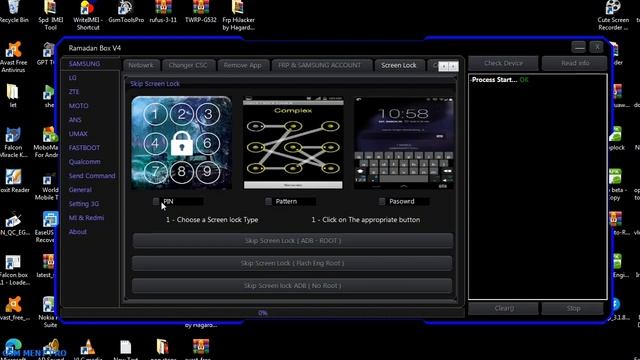Choose ZTE in the brand sidebar
Viewport: 640px width, 360px height.
pyautogui.click(x=74, y=92)
